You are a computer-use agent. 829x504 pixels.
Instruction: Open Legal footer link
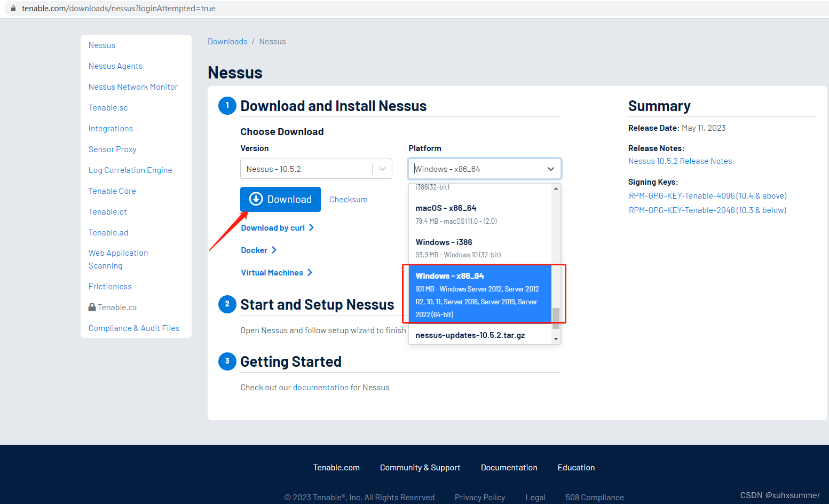[x=535, y=498]
